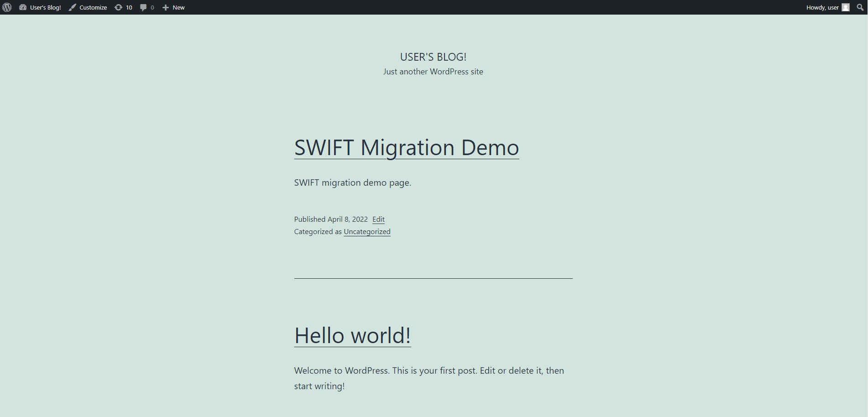
Task: Open the admin bar search magnifier
Action: click(860, 7)
